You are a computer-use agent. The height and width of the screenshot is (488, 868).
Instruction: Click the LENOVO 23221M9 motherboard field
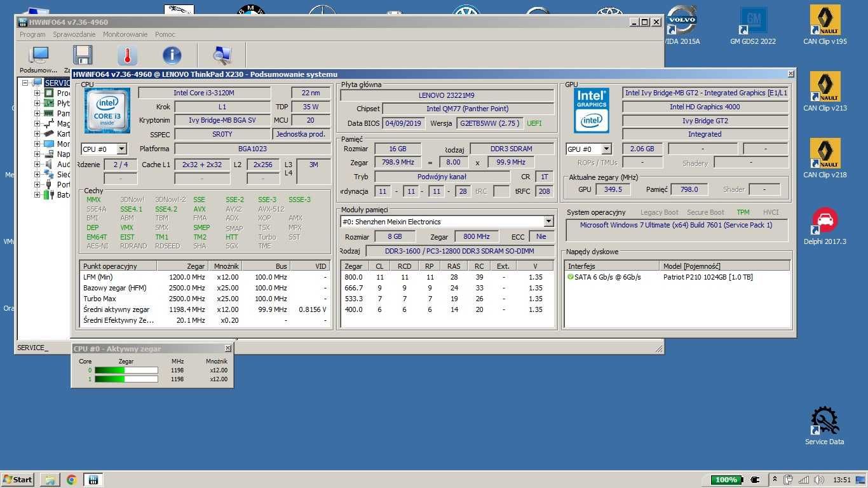pos(447,95)
